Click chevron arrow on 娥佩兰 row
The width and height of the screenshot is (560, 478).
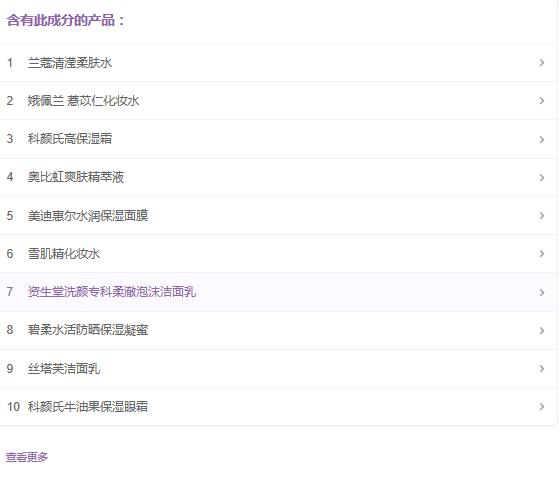coord(542,101)
